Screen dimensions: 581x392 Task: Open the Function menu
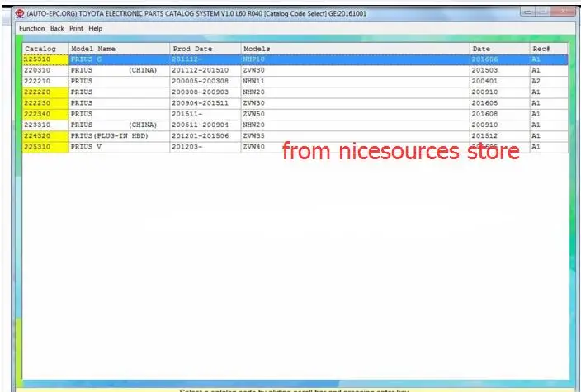pyautogui.click(x=32, y=29)
